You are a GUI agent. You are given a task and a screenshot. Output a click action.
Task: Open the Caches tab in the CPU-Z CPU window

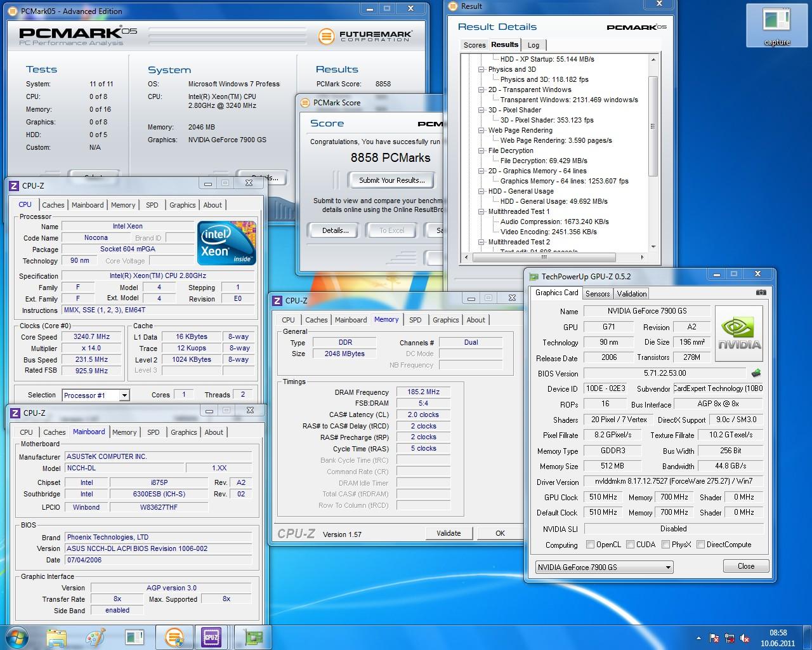(53, 205)
